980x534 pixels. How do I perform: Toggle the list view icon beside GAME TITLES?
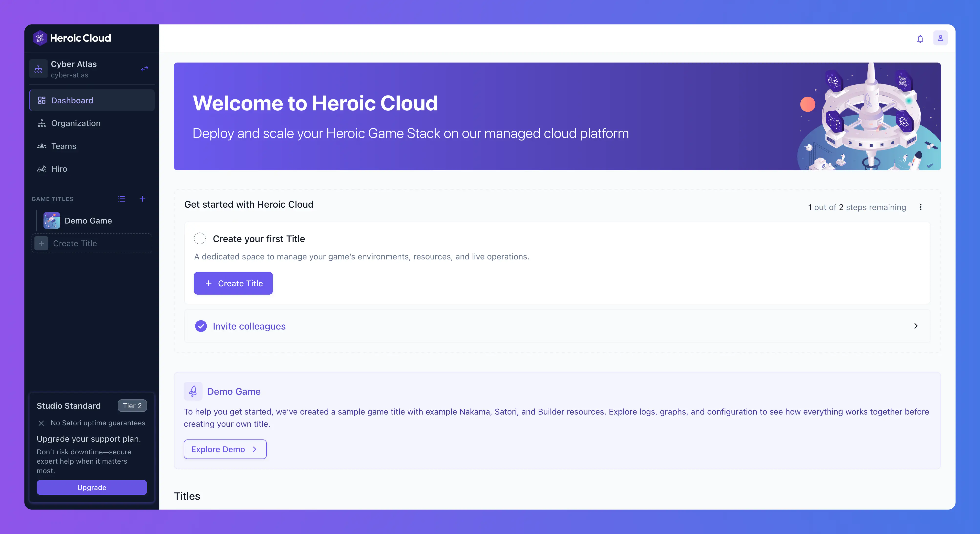[x=121, y=199]
